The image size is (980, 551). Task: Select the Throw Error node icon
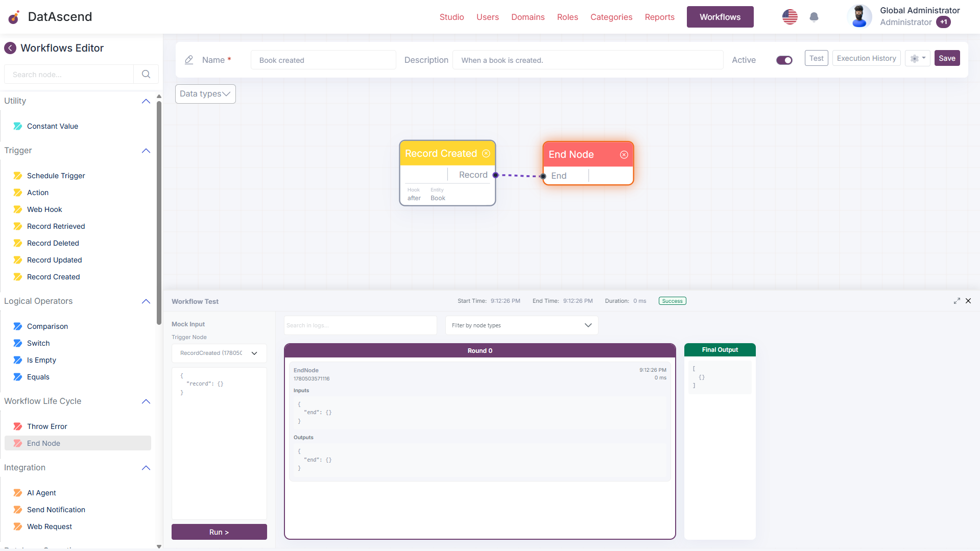click(18, 426)
